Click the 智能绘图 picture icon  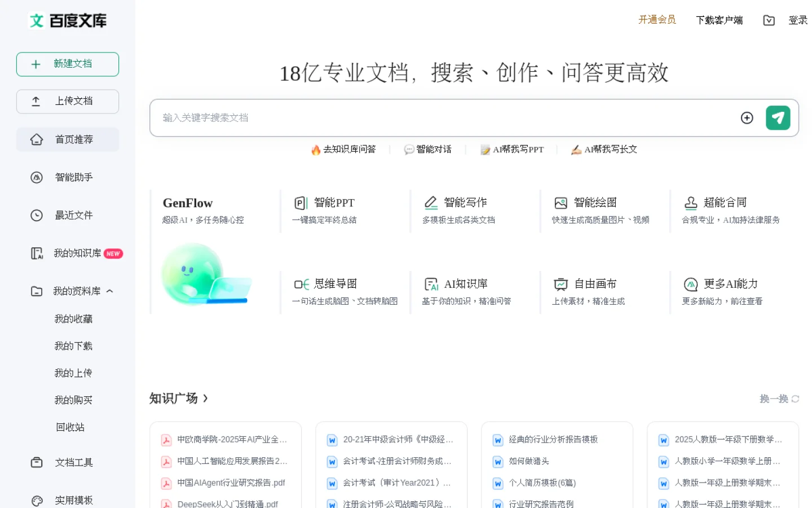coord(561,203)
